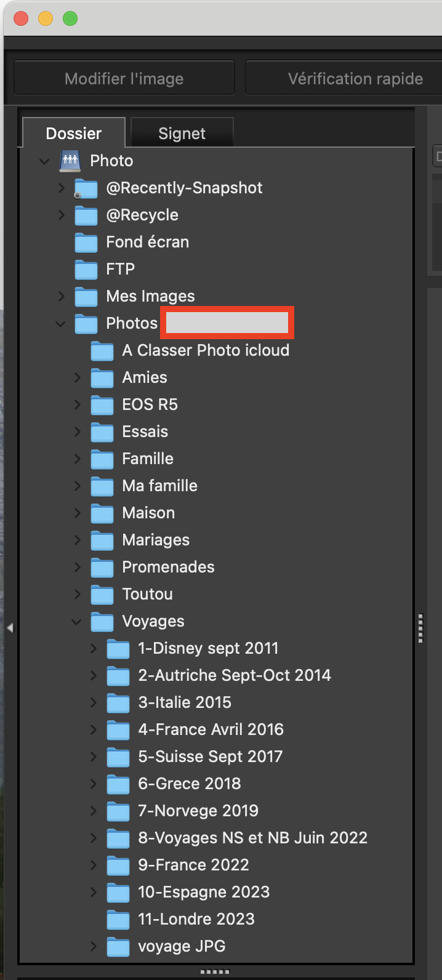Expand the Mes Images folder
This screenshot has height=980, width=442.
tap(61, 297)
